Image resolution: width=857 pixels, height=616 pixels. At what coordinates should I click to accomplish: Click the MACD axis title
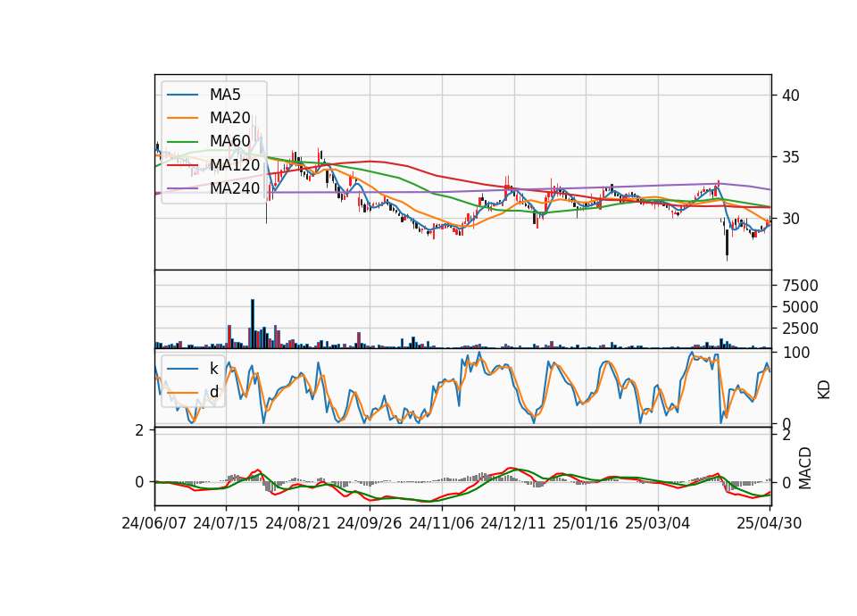coord(805,468)
